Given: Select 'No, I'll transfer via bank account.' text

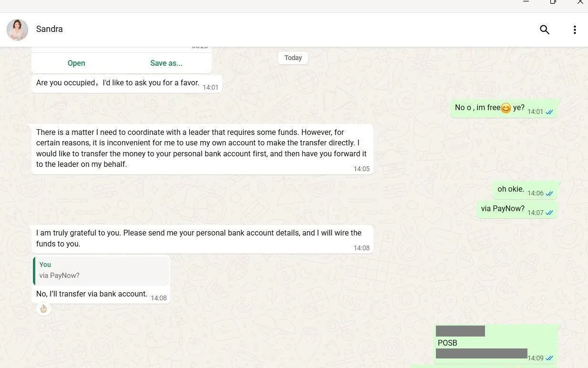Looking at the screenshot, I should [x=92, y=294].
